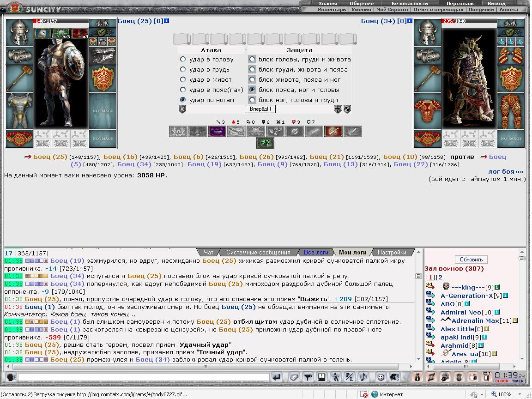Go to page [2] of the room list
This screenshot has width=532, height=399.
tap(440, 277)
